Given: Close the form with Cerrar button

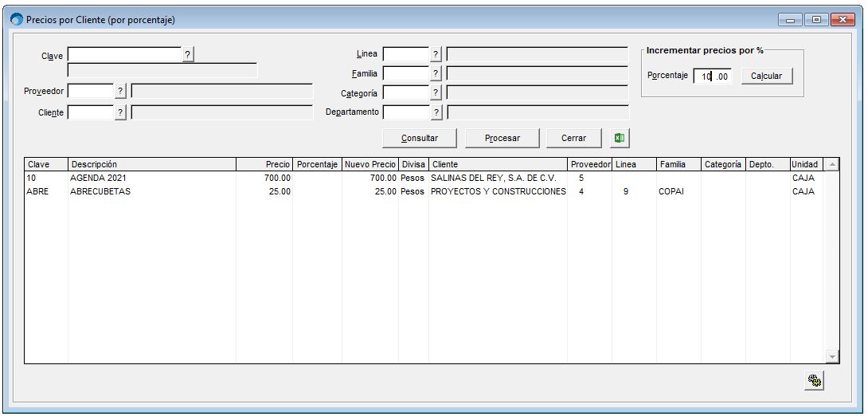Looking at the screenshot, I should click(573, 139).
